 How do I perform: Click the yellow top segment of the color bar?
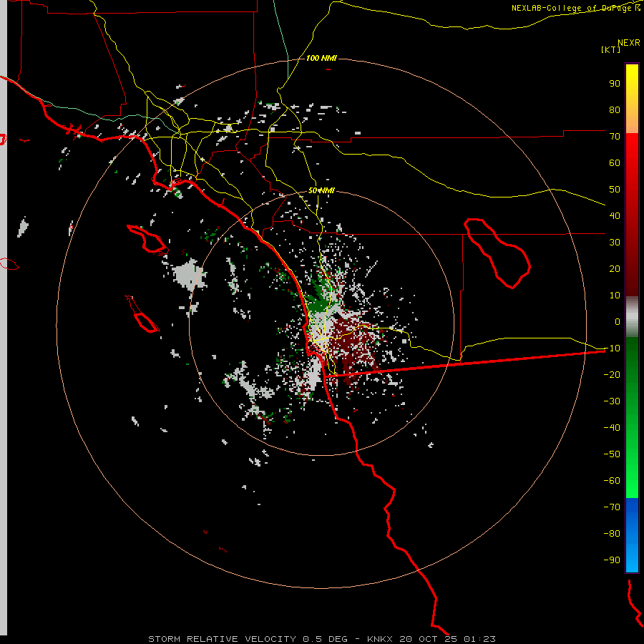632,99
